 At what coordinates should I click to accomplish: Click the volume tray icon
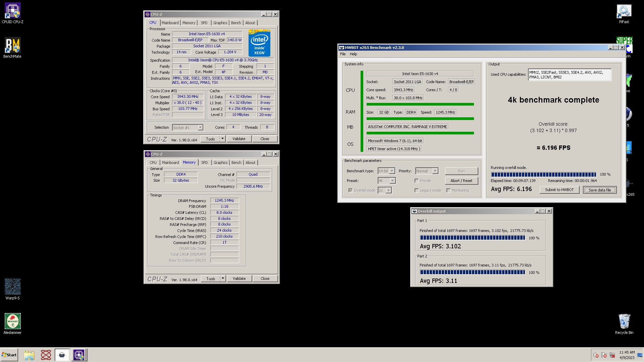(x=596, y=355)
